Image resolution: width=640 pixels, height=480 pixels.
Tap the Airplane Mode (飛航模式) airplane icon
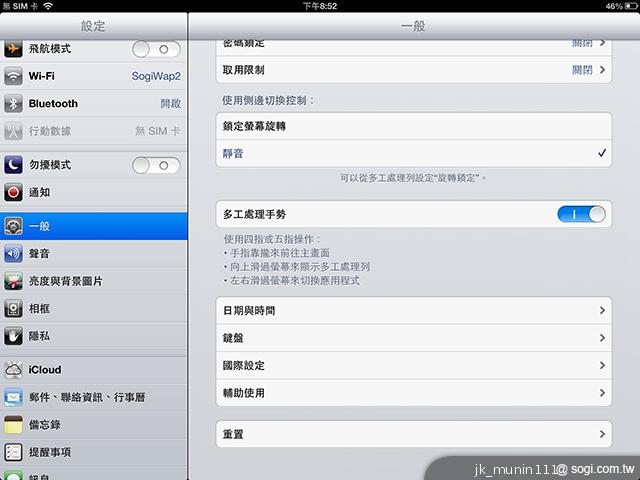13,49
